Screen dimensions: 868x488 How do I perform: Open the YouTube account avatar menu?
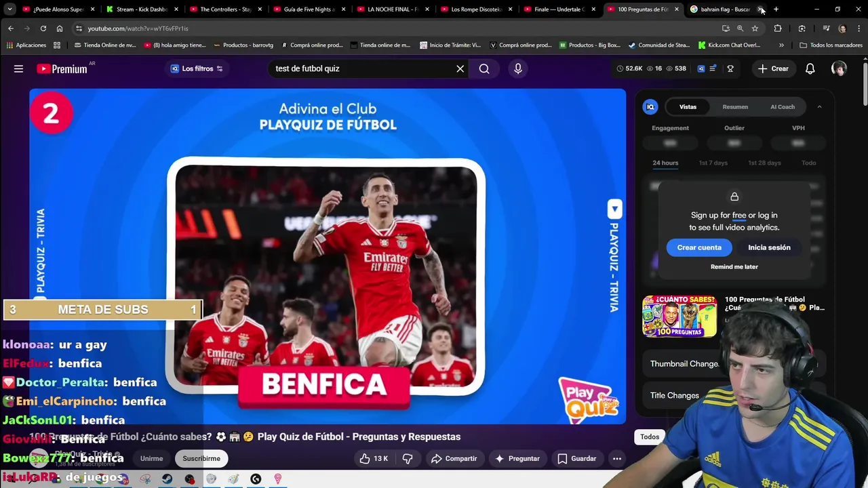(x=839, y=68)
